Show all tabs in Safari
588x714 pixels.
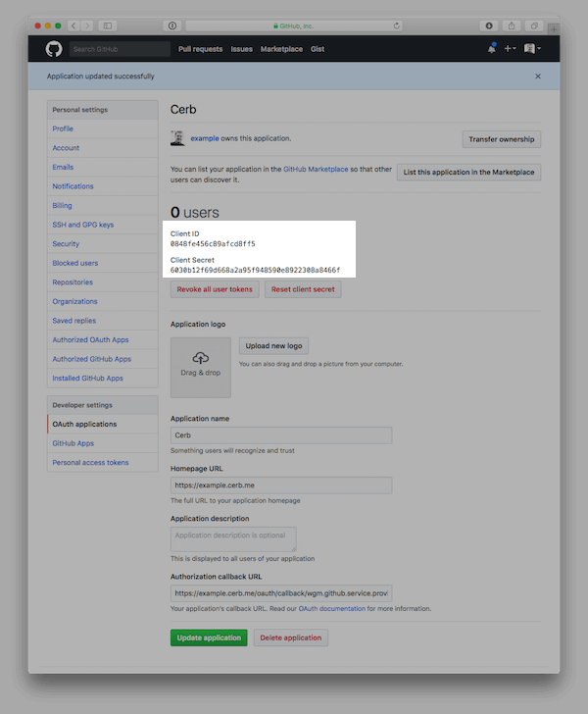tap(534, 25)
